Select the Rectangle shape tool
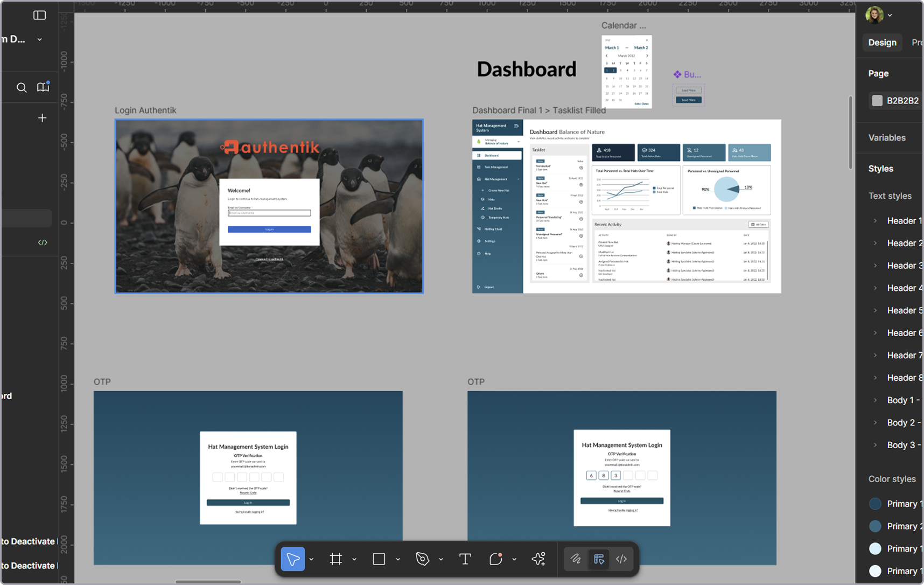The width and height of the screenshot is (924, 585). click(x=379, y=559)
